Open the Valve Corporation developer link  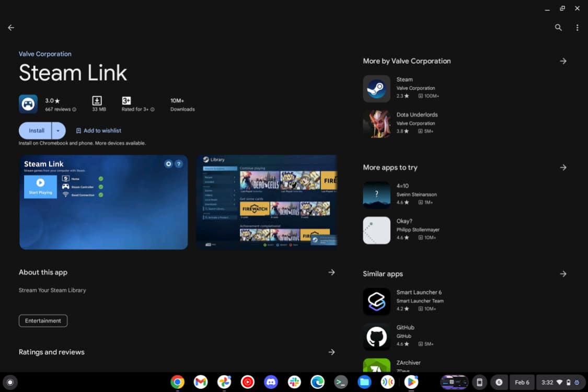click(45, 54)
